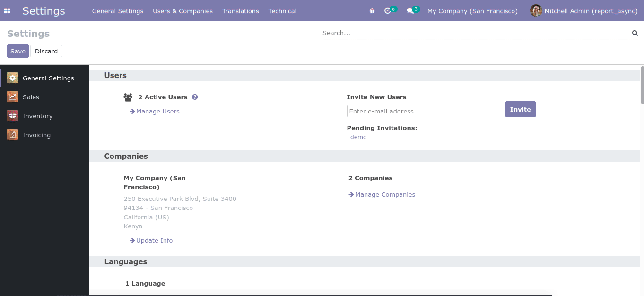Open company switcher My Company (San Francisco)

472,11
